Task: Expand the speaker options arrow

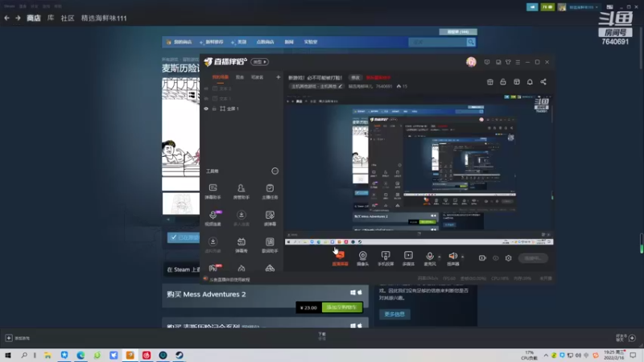Action: (x=462, y=257)
